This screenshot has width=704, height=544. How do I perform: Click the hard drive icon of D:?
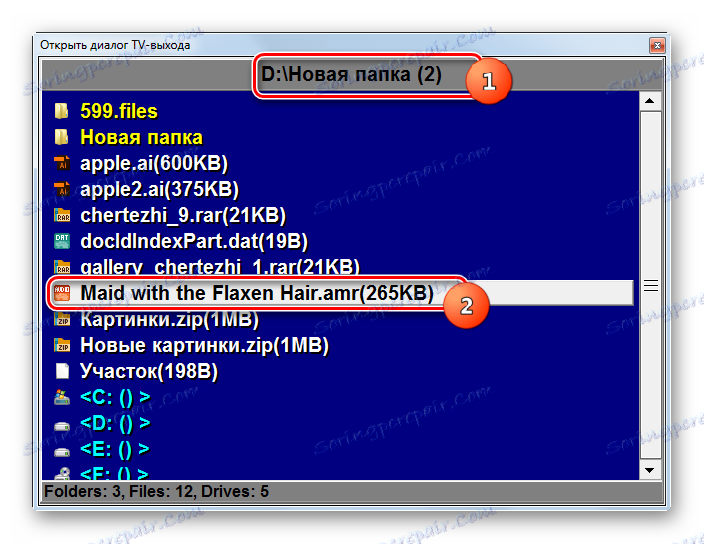pos(62,425)
